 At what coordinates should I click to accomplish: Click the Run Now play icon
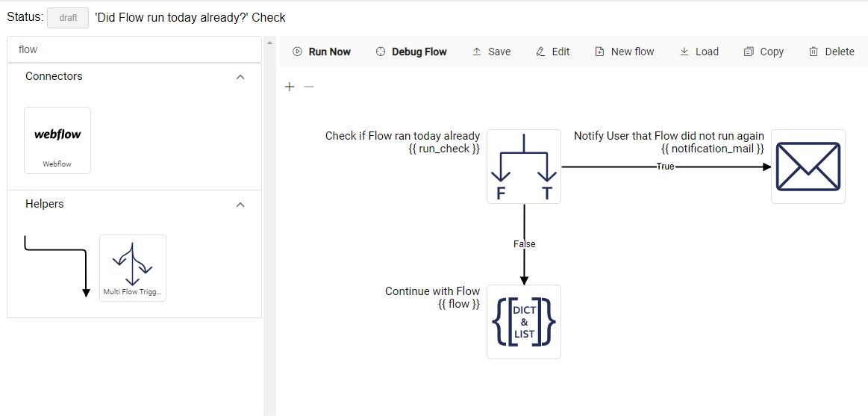tap(297, 52)
